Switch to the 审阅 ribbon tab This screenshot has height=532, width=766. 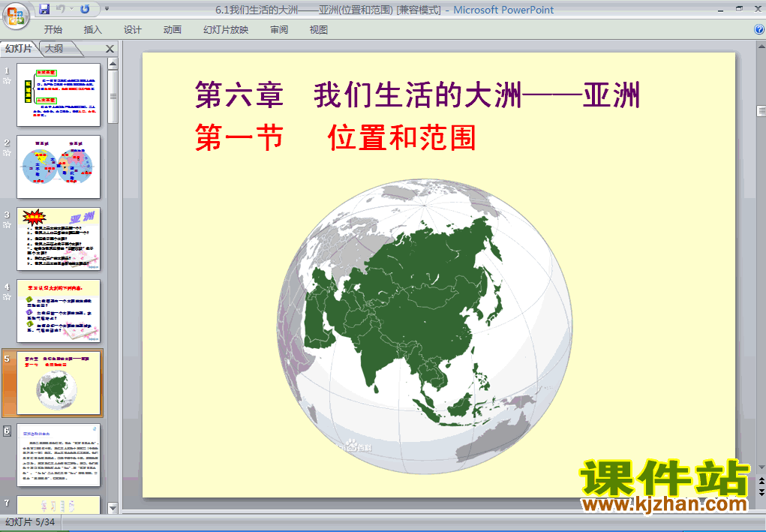pos(279,30)
